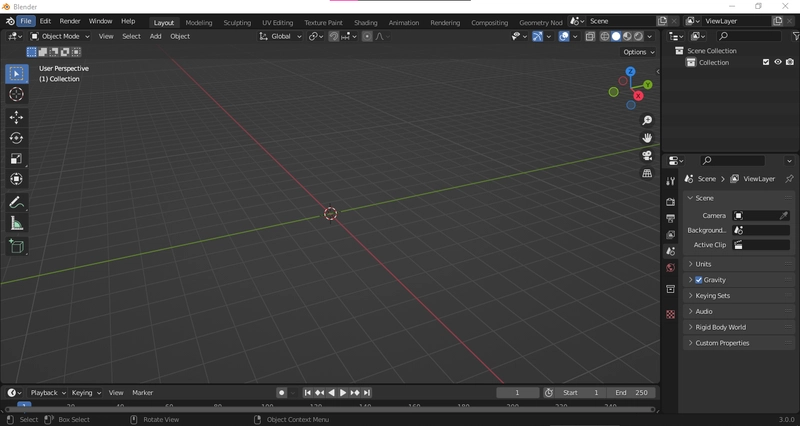800x426 pixels.
Task: Pin the properties context
Action: 789,179
